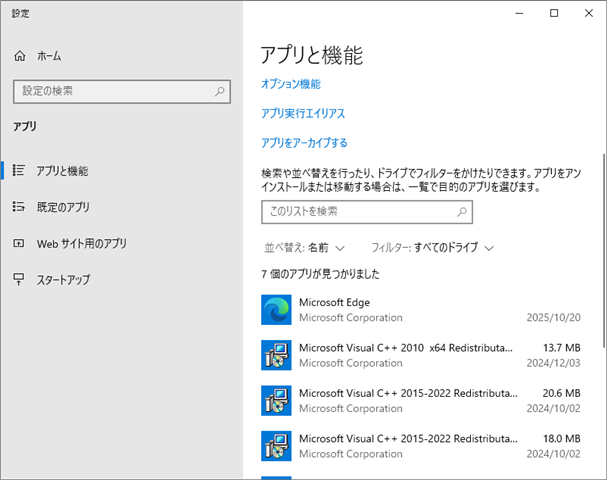The height and width of the screenshot is (480, 607).
Task: Open the フィルター: すべてのドライブ dropdown
Action: coord(432,247)
